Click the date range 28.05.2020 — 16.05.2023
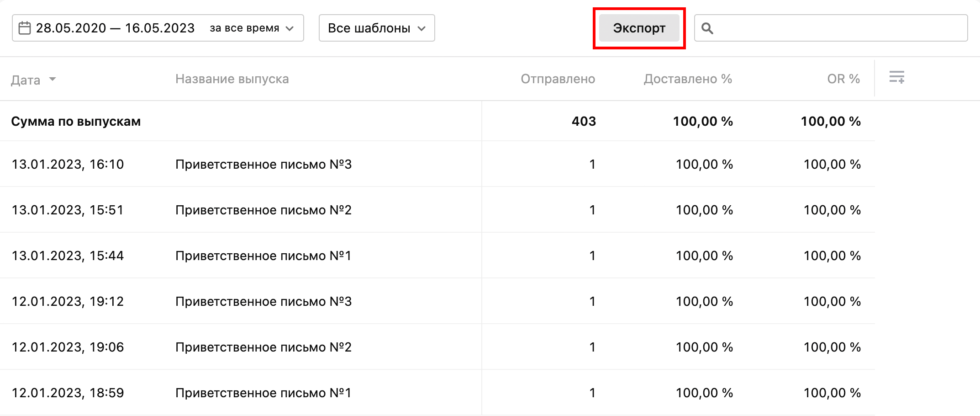This screenshot has height=416, width=980. [x=115, y=27]
